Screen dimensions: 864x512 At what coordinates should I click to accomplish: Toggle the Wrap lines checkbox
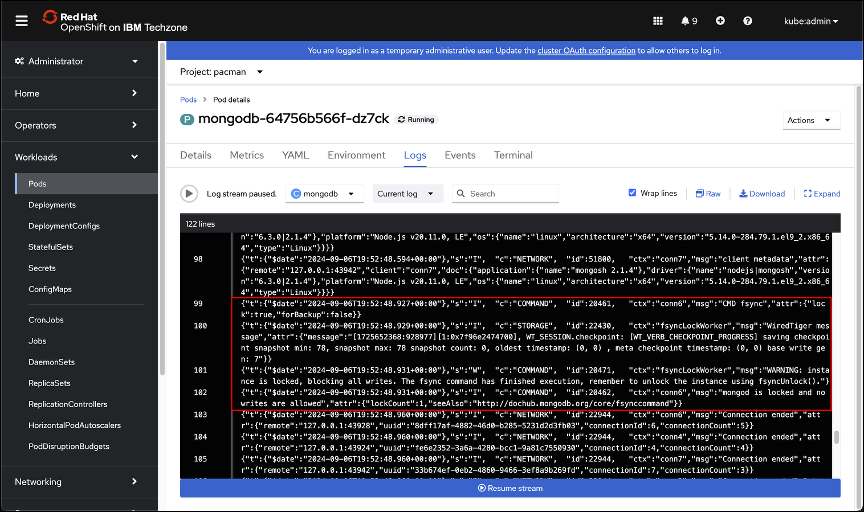tap(632, 193)
